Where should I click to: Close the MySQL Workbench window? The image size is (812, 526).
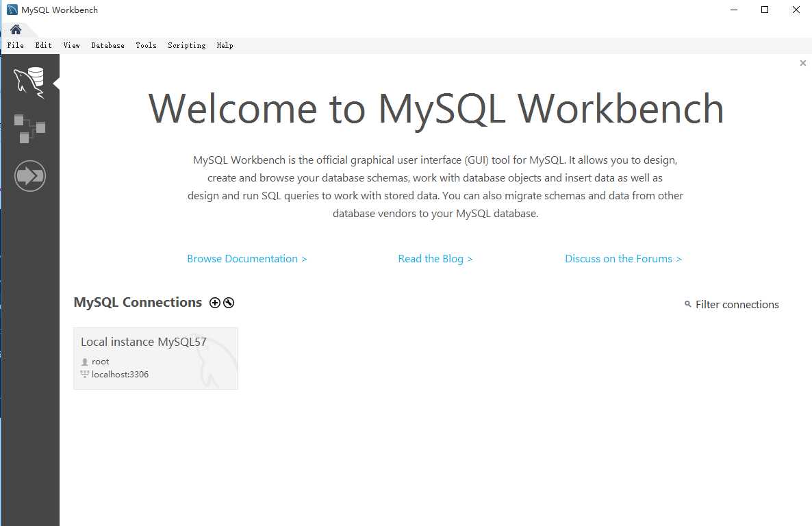tap(796, 10)
